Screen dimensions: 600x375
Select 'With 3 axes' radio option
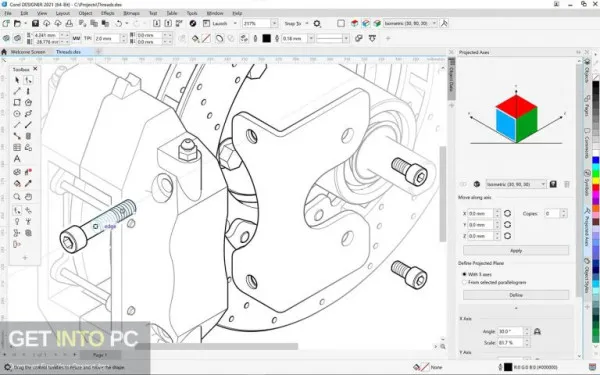coord(464,274)
